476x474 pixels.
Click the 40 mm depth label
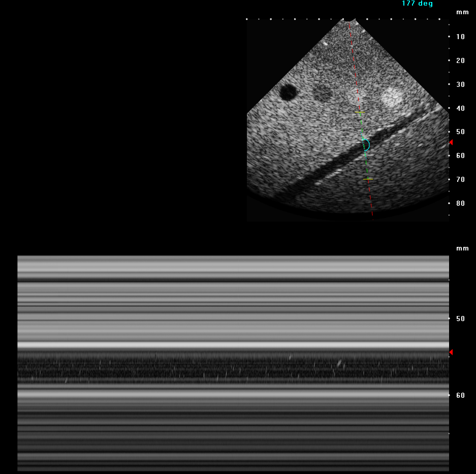460,108
